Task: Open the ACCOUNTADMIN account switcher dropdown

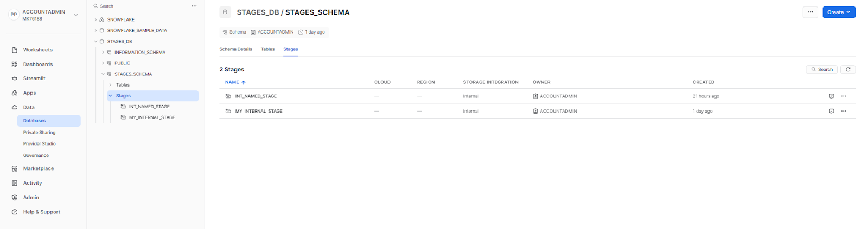Action: point(75,15)
